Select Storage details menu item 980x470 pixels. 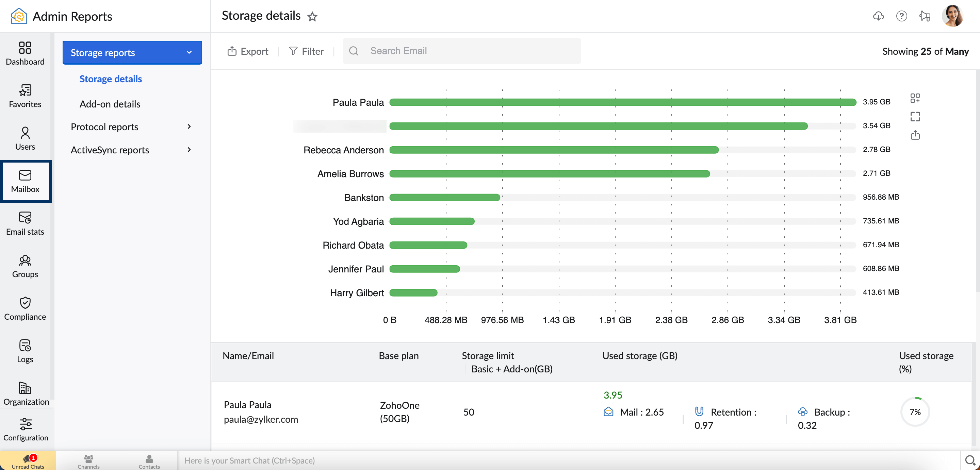(111, 79)
